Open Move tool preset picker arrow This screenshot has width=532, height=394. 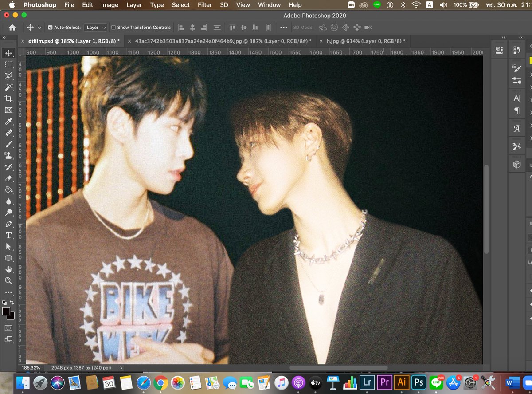(39, 28)
